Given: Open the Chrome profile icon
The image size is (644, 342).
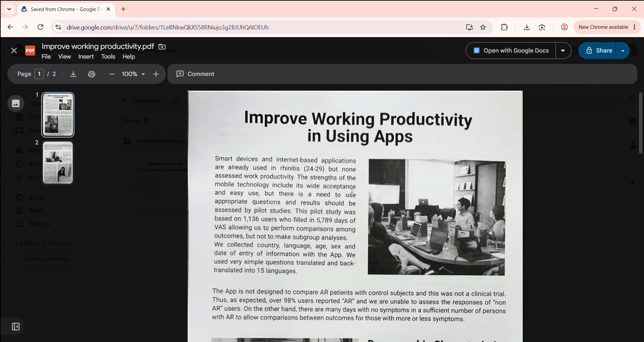Looking at the screenshot, I should tap(564, 27).
